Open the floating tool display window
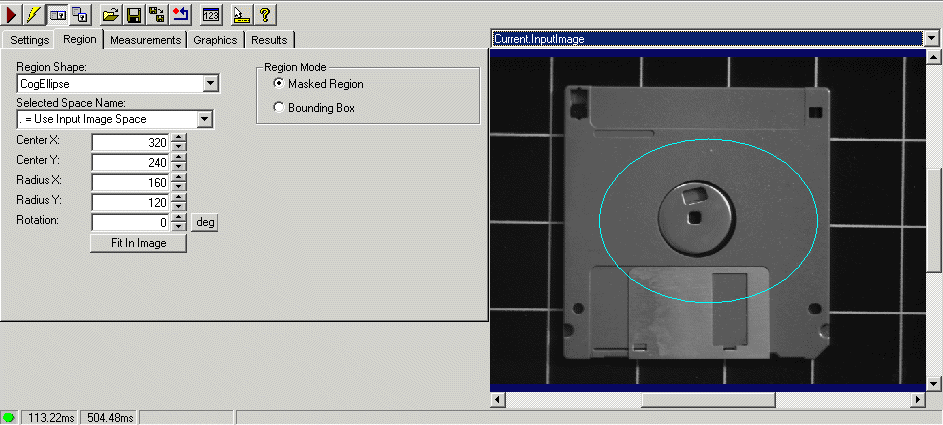This screenshot has height=425, width=943. [x=80, y=14]
